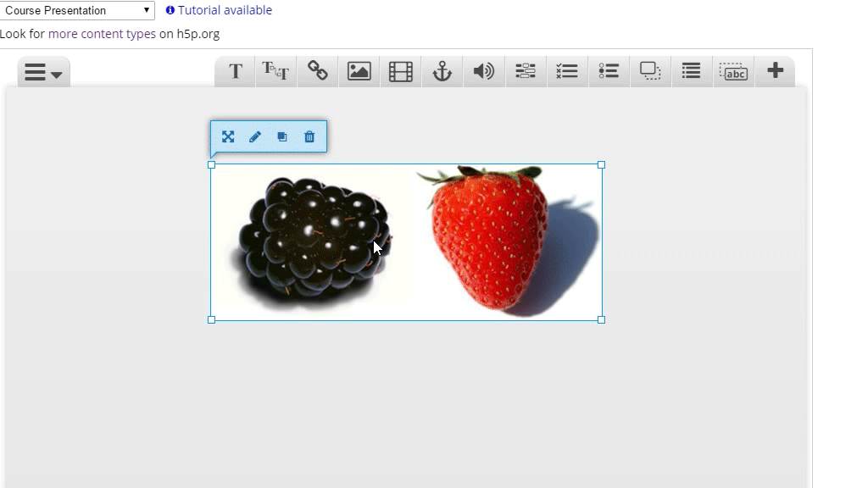This screenshot has height=488, width=868.
Task: Grab the bottom-left resize handle of image
Action: 211,319
